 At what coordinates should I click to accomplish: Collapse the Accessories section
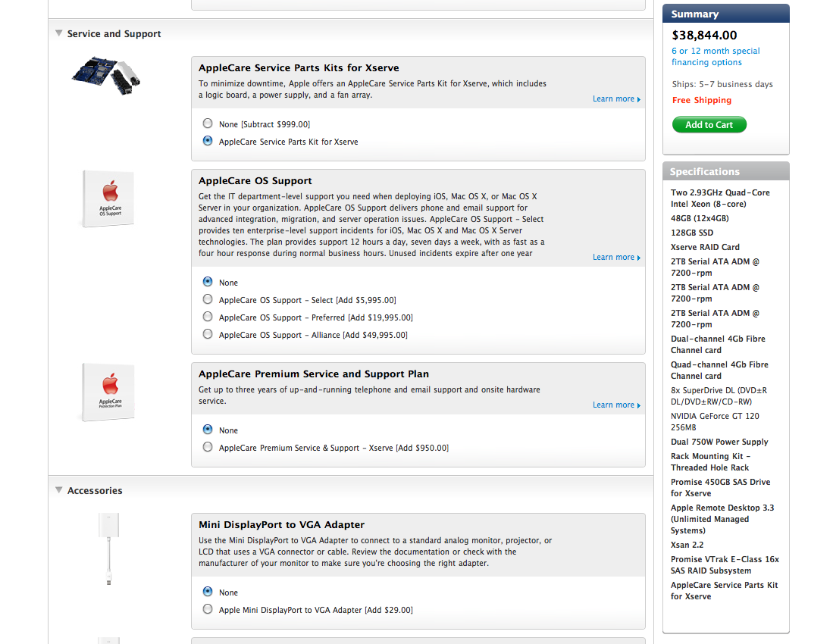59,490
